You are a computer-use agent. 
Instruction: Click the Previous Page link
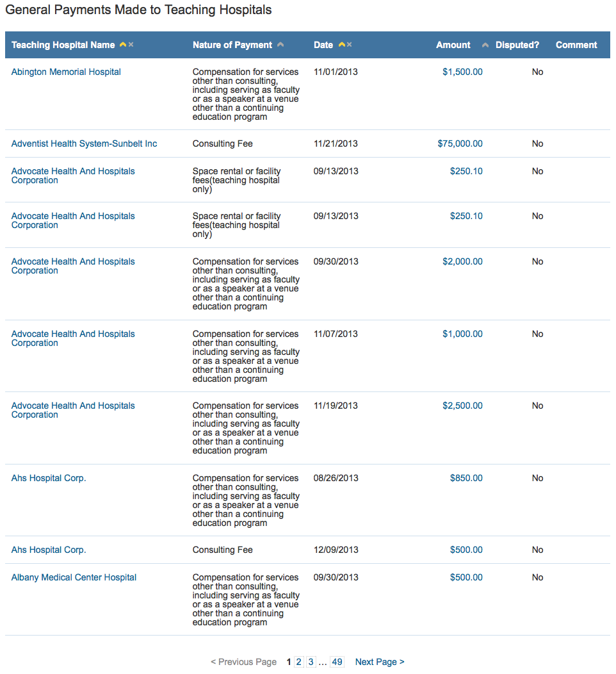pyautogui.click(x=243, y=662)
